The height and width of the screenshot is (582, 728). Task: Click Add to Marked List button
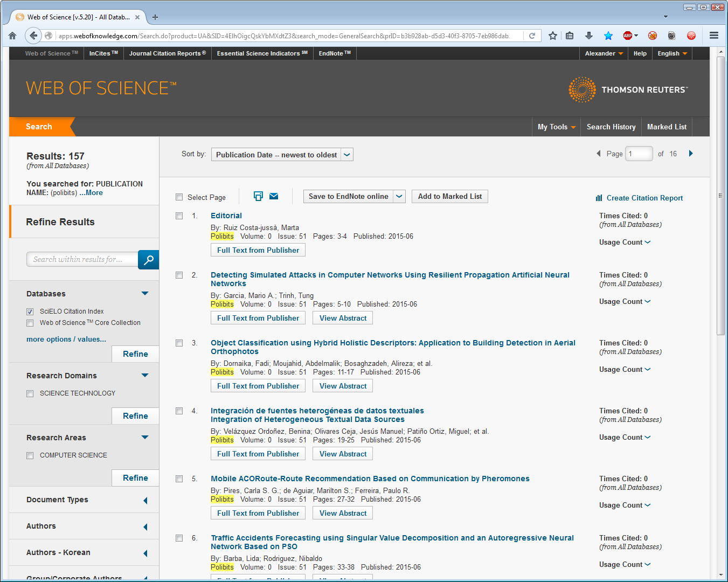(450, 196)
